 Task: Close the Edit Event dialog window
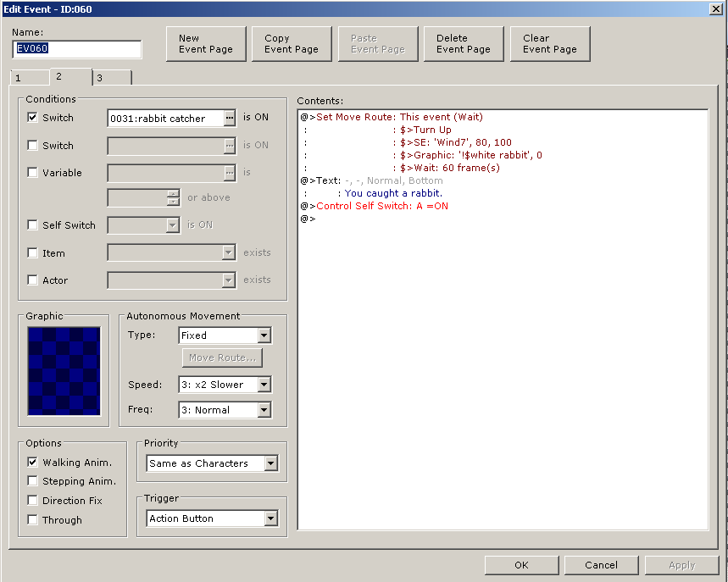click(714, 8)
